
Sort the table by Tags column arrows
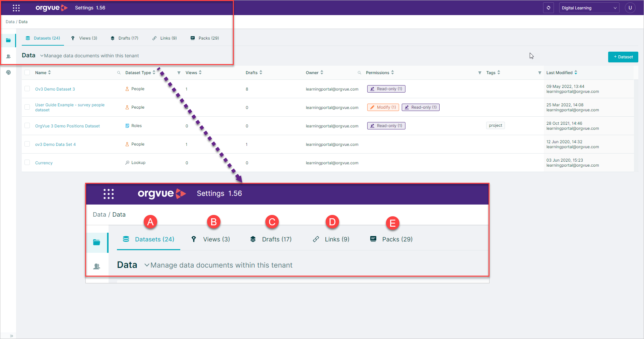coord(499,72)
